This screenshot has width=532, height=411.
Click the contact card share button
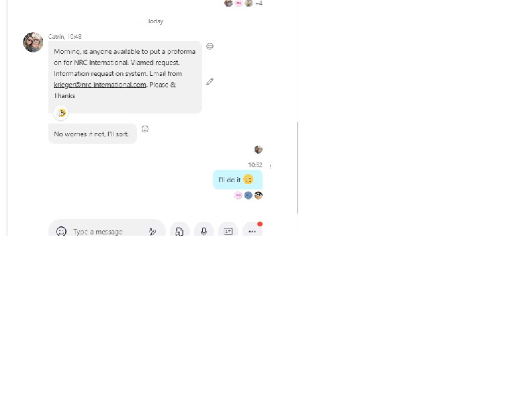(x=228, y=231)
